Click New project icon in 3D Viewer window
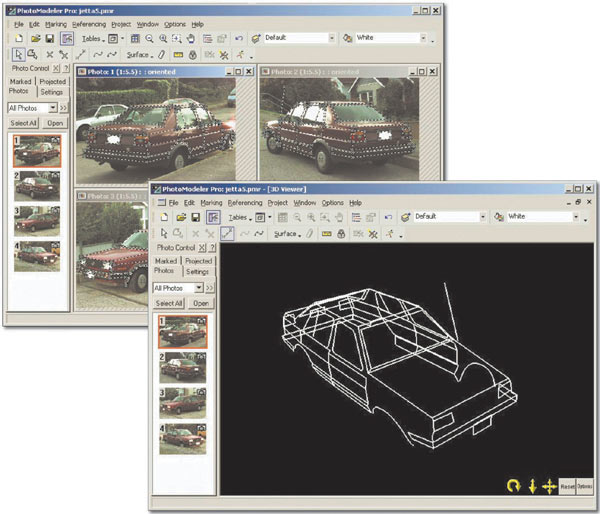Viewport: 600px width, 514px height. click(x=164, y=217)
